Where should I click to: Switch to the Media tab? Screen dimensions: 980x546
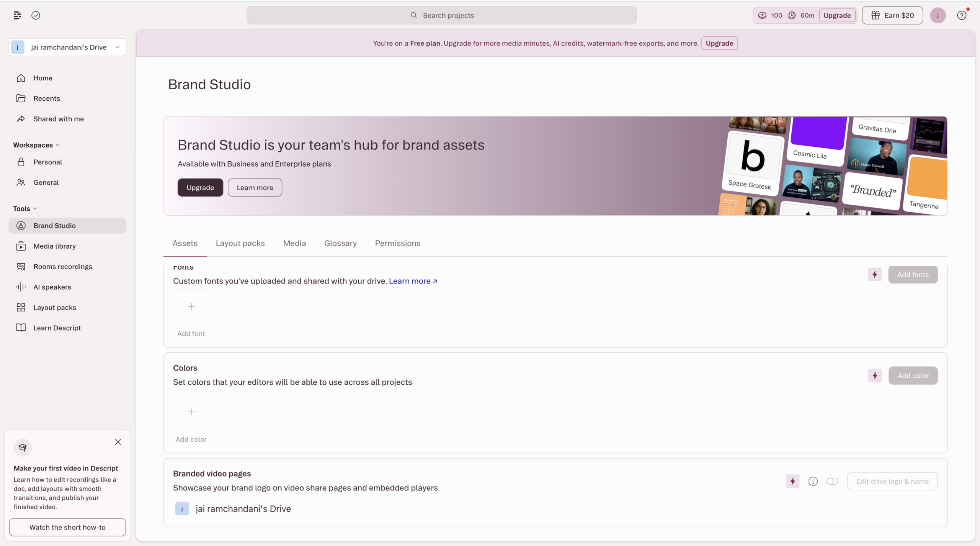click(x=294, y=243)
